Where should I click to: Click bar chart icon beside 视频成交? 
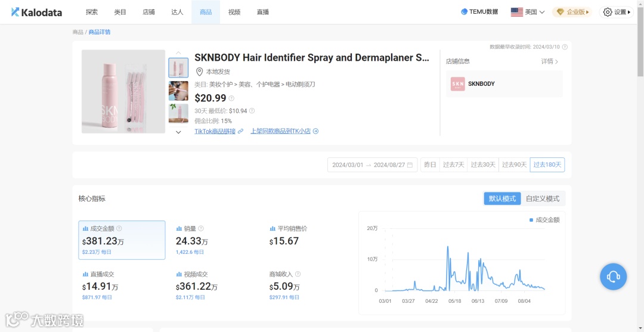(179, 274)
